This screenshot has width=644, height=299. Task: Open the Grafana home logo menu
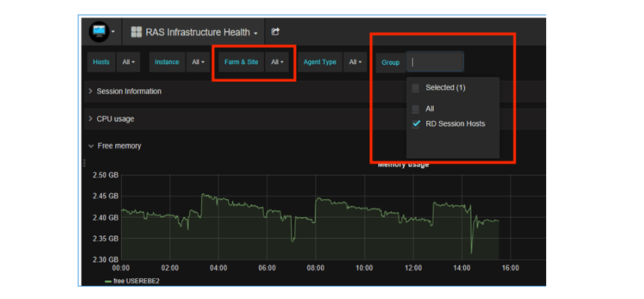coord(102,32)
